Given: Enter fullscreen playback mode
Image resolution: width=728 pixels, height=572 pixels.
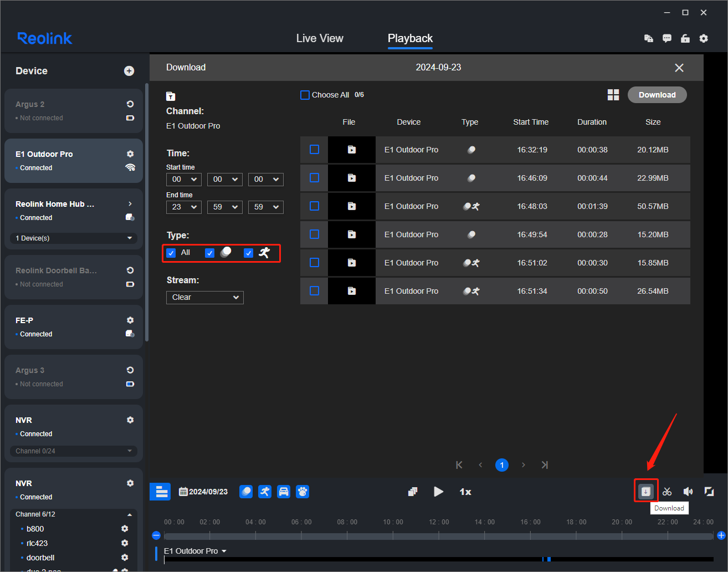Looking at the screenshot, I should point(709,492).
